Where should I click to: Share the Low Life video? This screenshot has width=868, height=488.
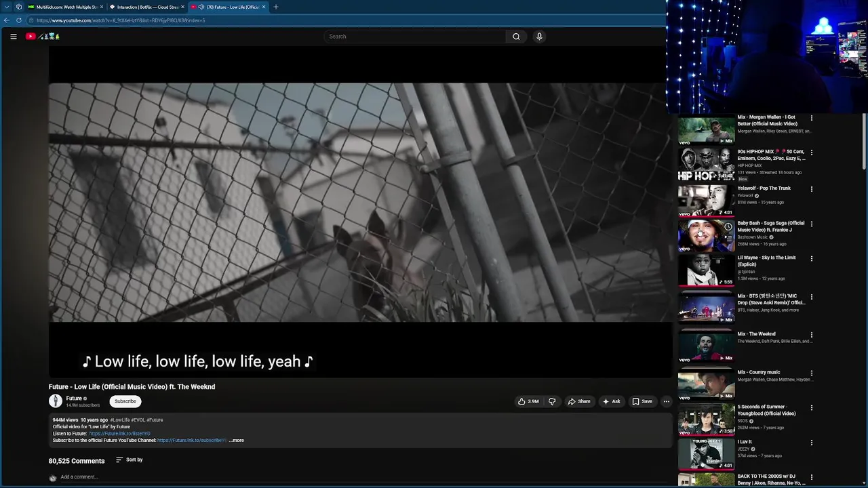click(x=579, y=401)
